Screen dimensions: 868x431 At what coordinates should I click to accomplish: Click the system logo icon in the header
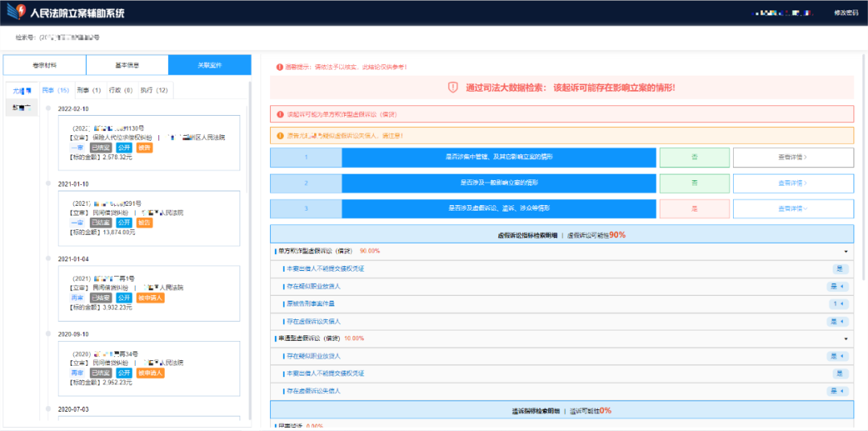tap(16, 13)
